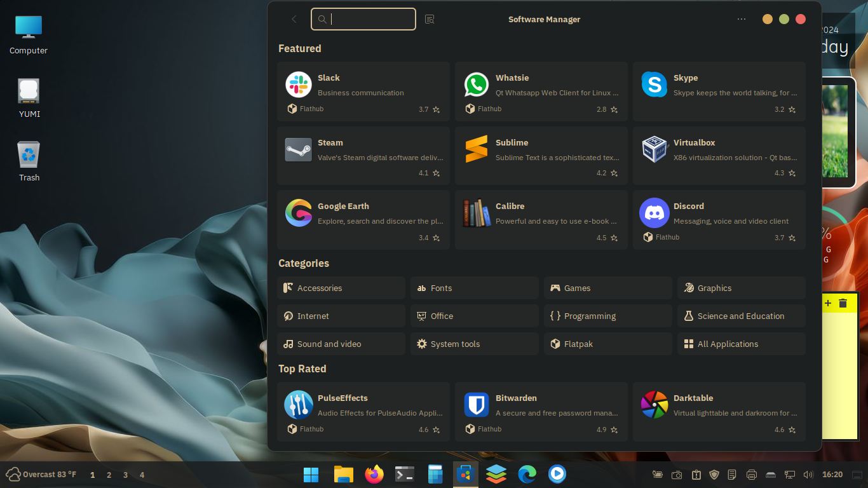Open the network connection tray icon
The width and height of the screenshot is (868, 488).
790,475
